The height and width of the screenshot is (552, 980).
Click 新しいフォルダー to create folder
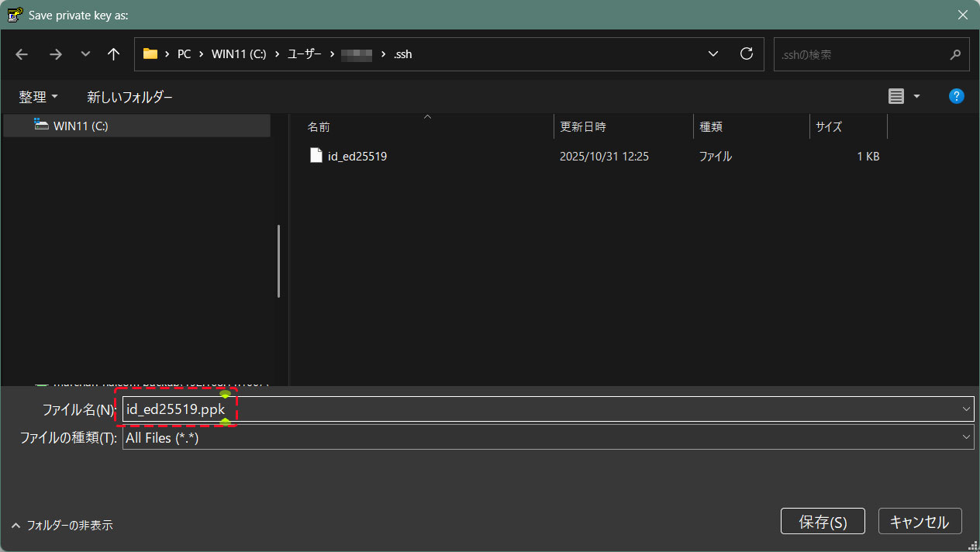[129, 97]
